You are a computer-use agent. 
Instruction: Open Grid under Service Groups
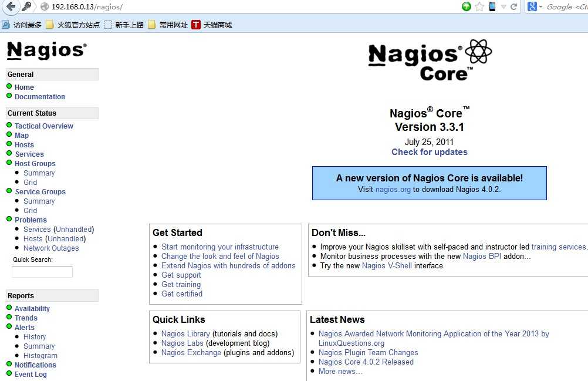point(31,210)
